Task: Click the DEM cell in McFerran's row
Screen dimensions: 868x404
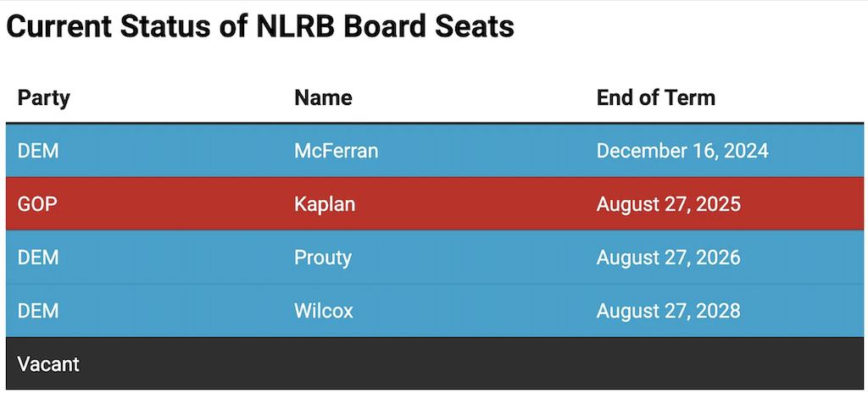Action: coord(38,151)
